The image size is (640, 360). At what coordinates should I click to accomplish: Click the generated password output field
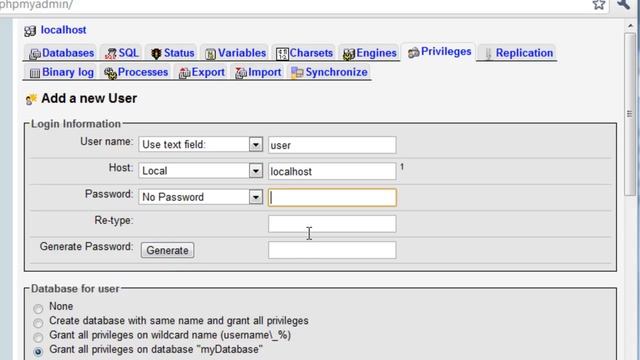(x=332, y=250)
